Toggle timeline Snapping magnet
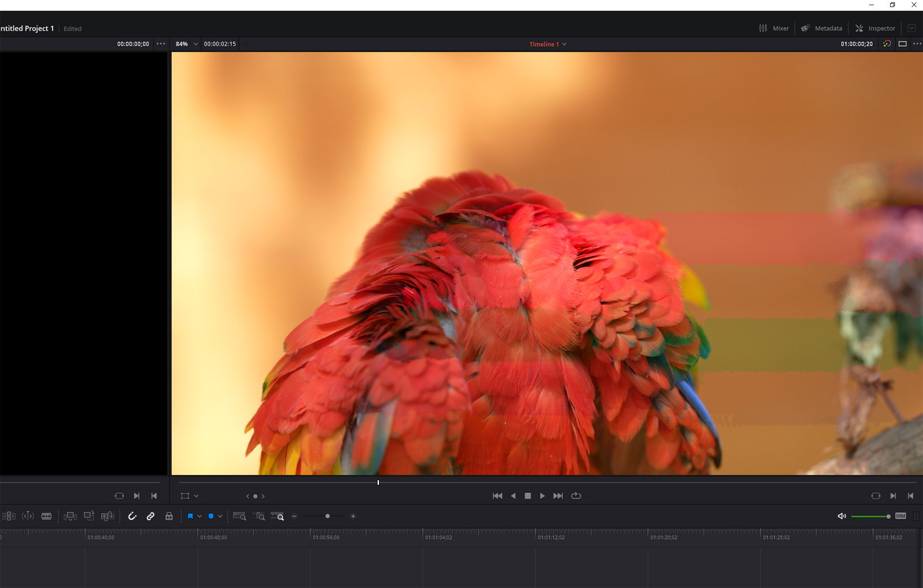Screen dimensions: 923x588 pos(132,517)
